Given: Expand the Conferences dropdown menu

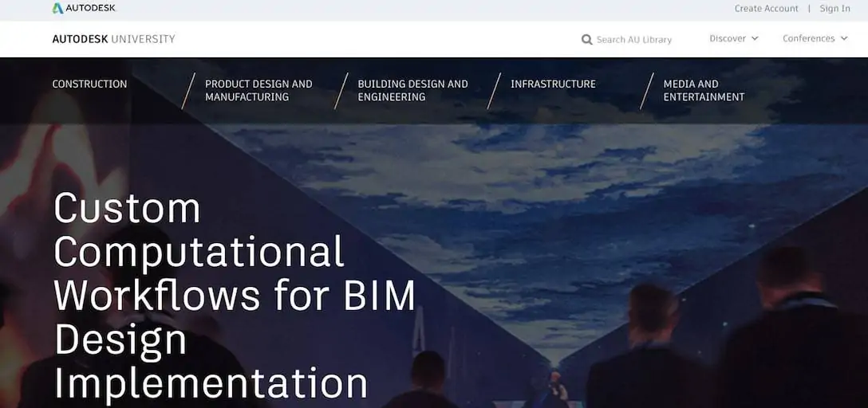Looking at the screenshot, I should click(x=815, y=38).
